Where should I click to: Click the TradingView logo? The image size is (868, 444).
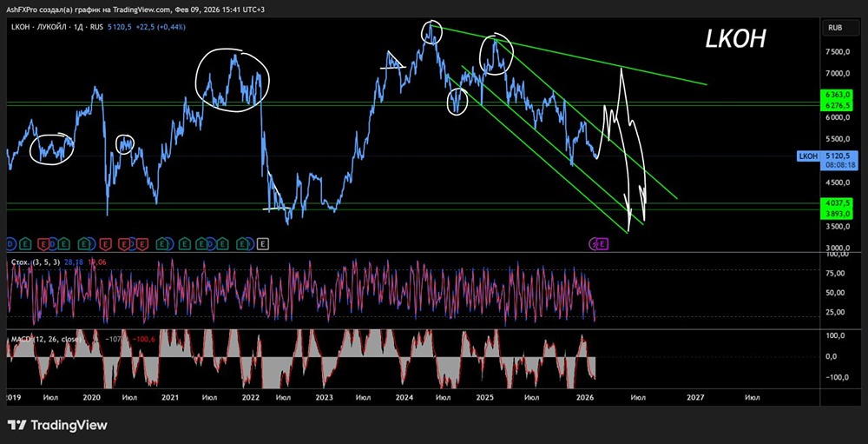click(x=58, y=426)
